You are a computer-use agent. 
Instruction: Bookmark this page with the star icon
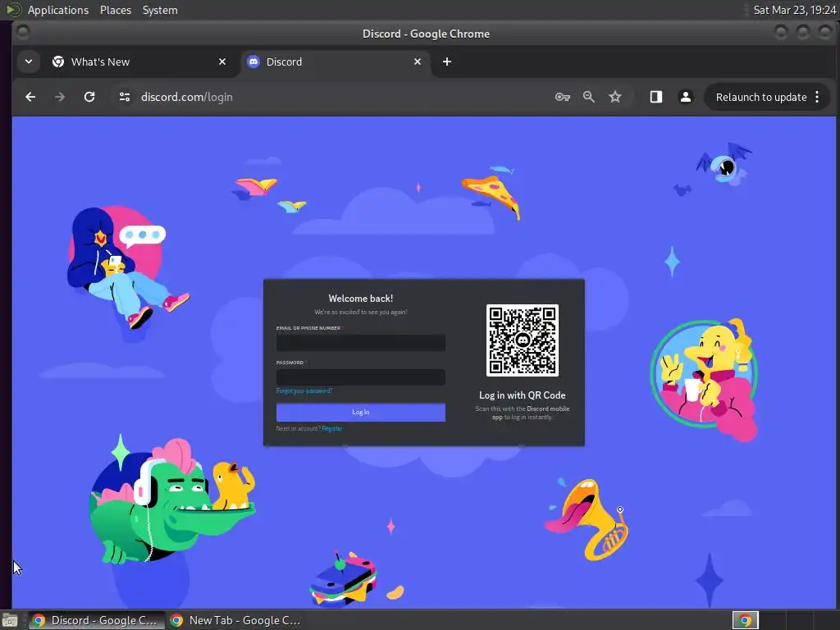pyautogui.click(x=615, y=97)
